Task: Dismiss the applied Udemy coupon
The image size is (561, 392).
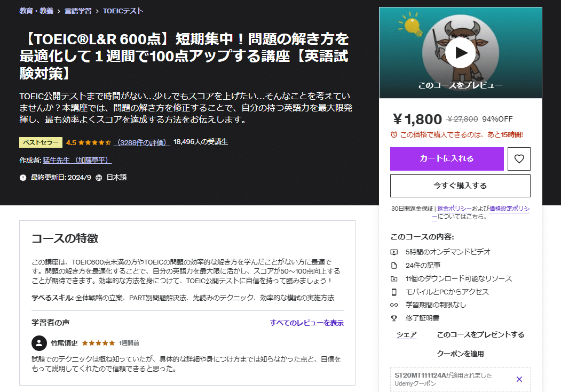Action: (518, 379)
